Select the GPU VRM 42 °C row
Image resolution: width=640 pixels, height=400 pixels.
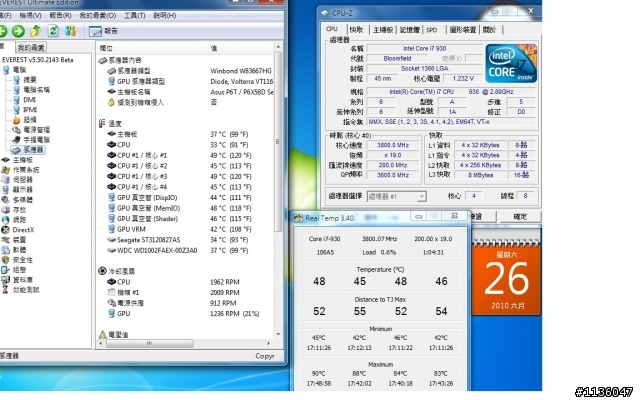pyautogui.click(x=185, y=229)
